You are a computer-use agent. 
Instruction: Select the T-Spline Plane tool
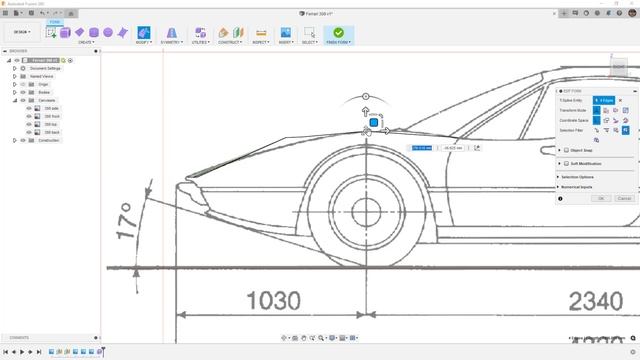[x=80, y=32]
